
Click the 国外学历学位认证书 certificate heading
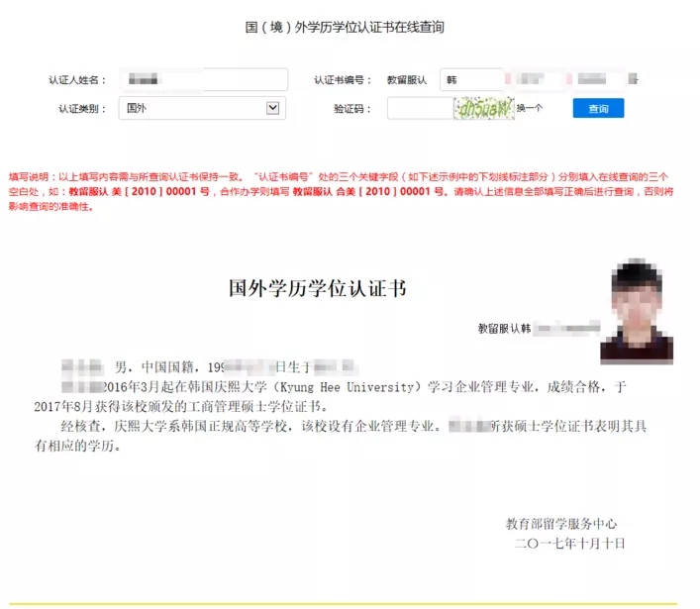[x=317, y=289]
